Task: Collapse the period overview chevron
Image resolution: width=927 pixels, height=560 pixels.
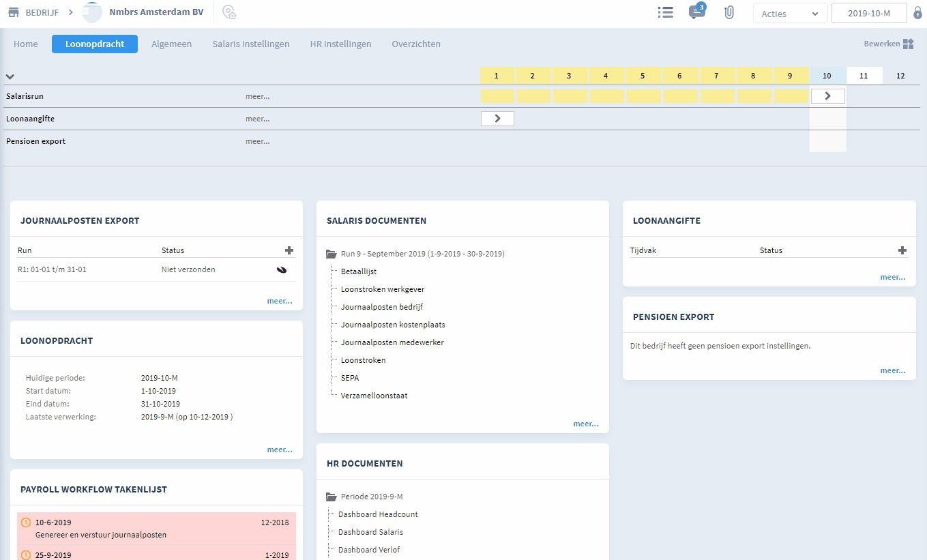Action: tap(10, 76)
